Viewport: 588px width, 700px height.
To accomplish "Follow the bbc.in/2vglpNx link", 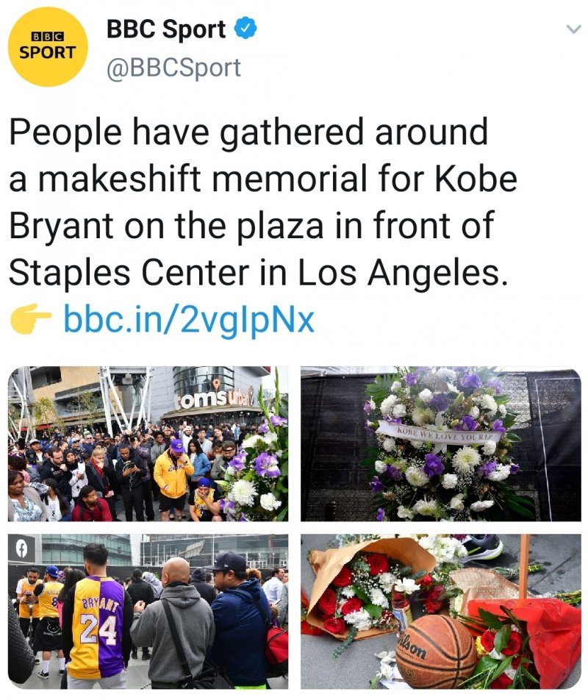I will pos(189,319).
